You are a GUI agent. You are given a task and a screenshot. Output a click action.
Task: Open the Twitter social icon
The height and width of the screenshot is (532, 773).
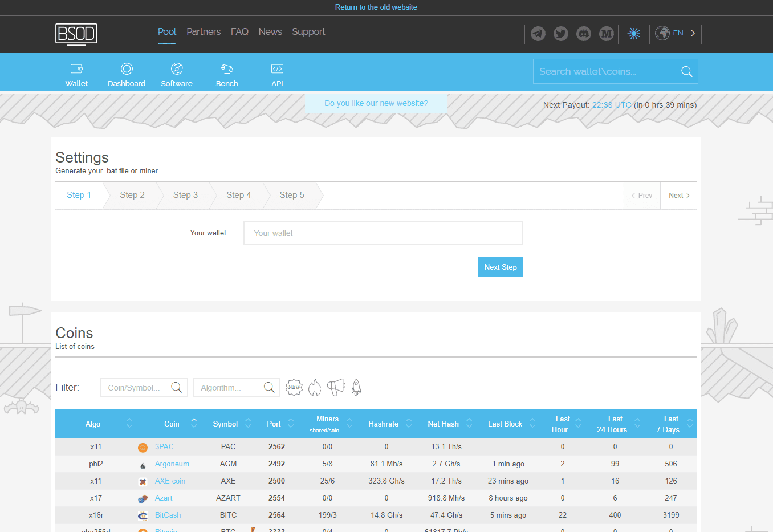561,34
